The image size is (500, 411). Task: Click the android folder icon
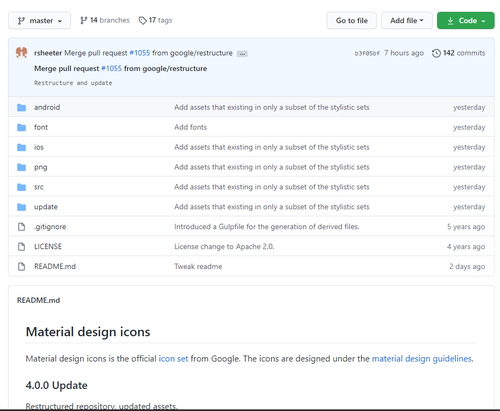22,107
